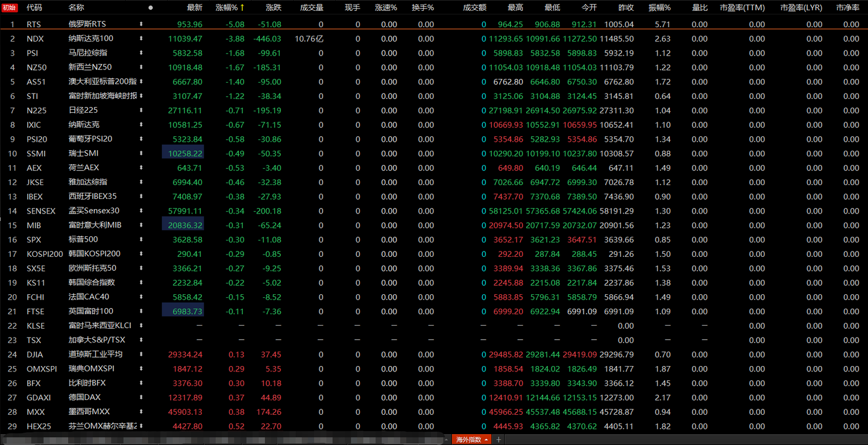Select the code SENSEX
The height and width of the screenshot is (445, 868).
point(41,211)
